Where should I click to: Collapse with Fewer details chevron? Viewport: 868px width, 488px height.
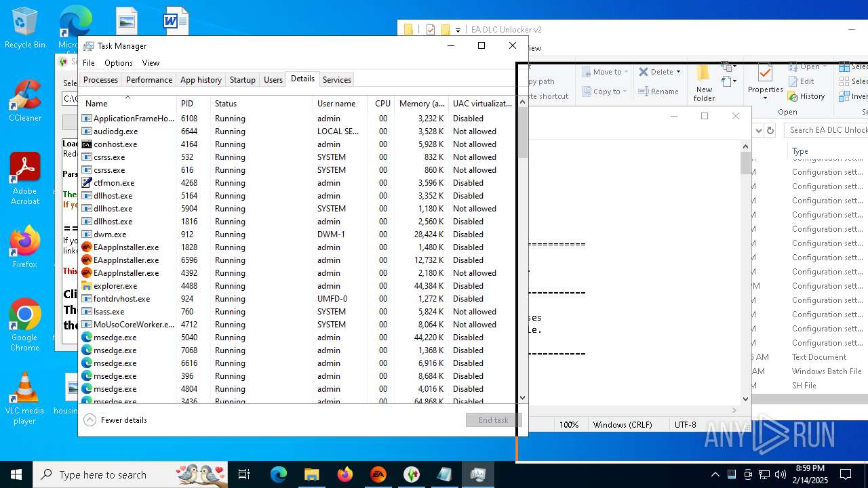pyautogui.click(x=90, y=420)
